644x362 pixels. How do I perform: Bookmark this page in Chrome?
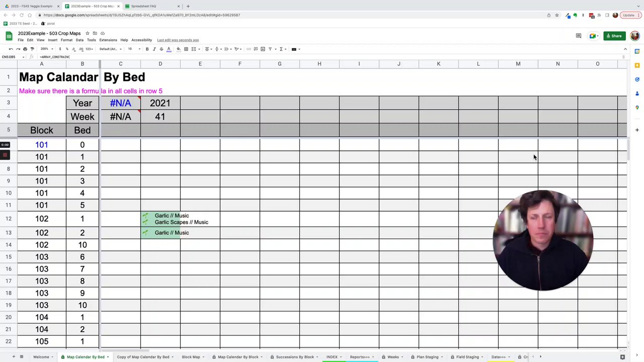557,15
